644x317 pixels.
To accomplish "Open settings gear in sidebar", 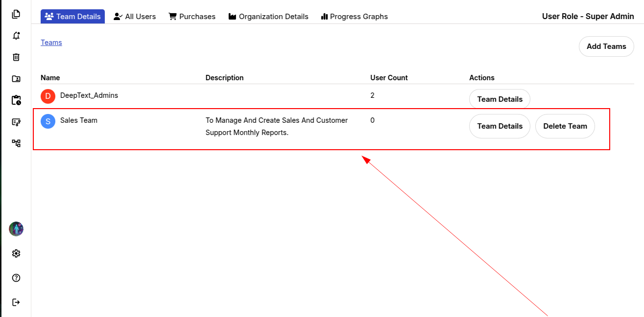I will tap(16, 253).
